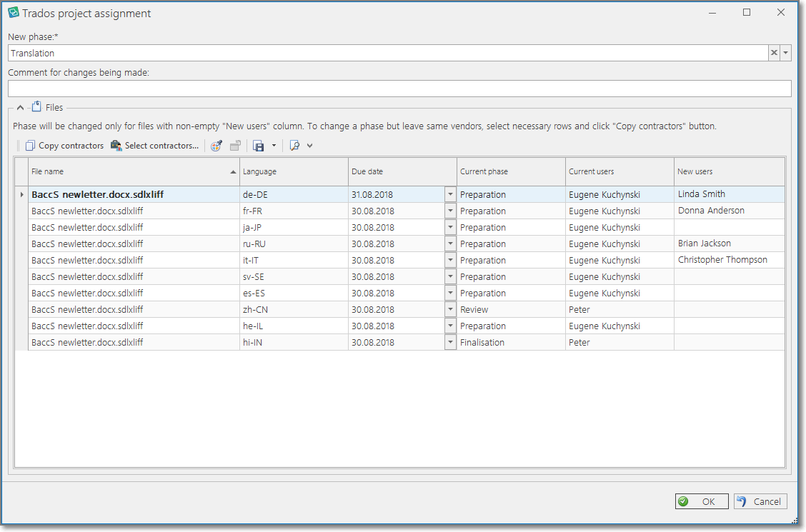Click the Due date column header
806x532 pixels.
(402, 171)
